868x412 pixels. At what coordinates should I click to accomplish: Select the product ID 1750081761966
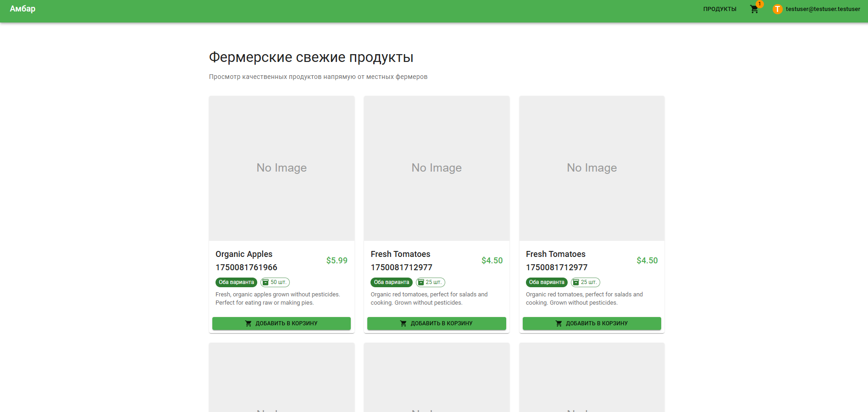pos(247,267)
